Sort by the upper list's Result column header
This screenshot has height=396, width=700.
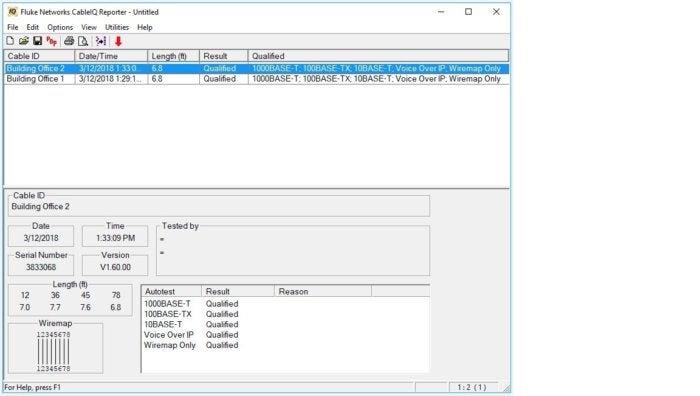224,56
